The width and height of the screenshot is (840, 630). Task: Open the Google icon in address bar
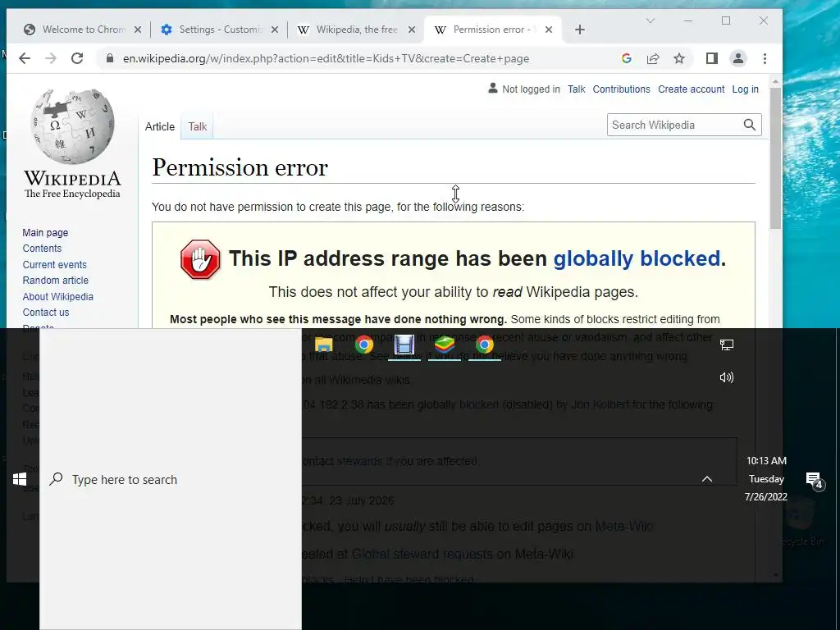[x=626, y=58]
